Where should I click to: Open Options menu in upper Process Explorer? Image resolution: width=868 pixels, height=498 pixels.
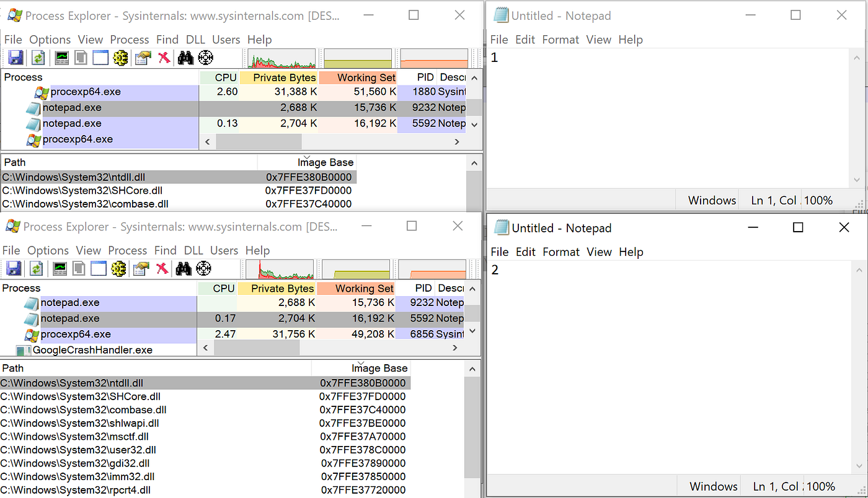click(x=50, y=40)
